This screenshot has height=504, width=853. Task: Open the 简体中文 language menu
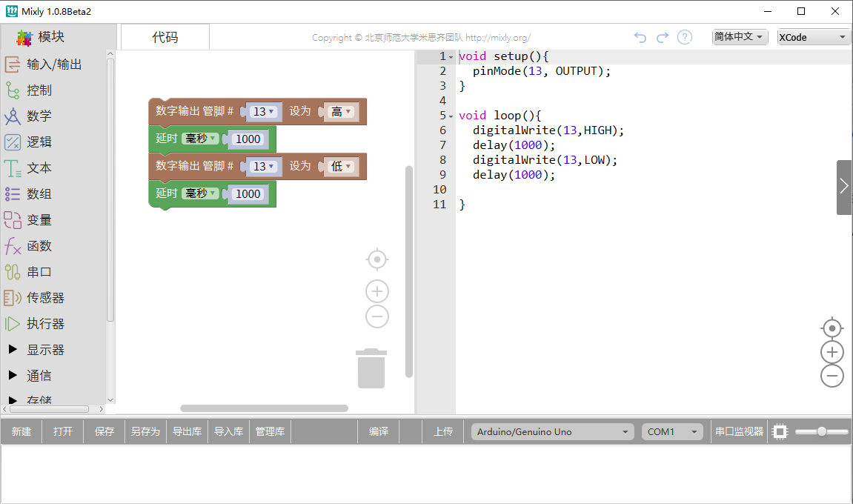coord(739,37)
